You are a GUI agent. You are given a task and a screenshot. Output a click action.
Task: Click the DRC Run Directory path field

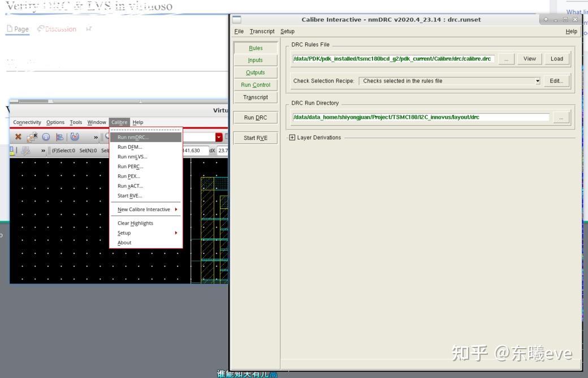pos(421,117)
